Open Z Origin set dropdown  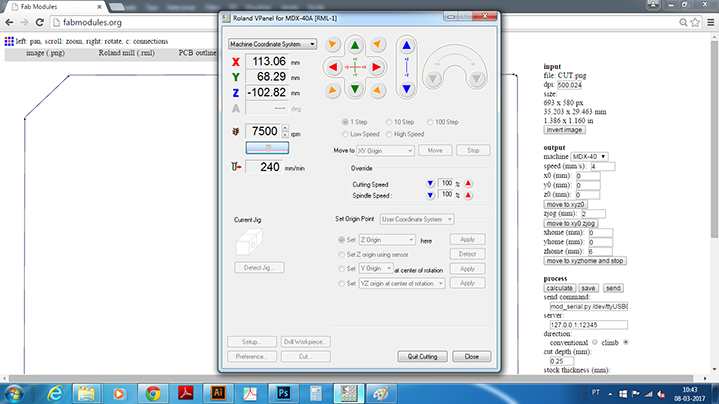[387, 240]
